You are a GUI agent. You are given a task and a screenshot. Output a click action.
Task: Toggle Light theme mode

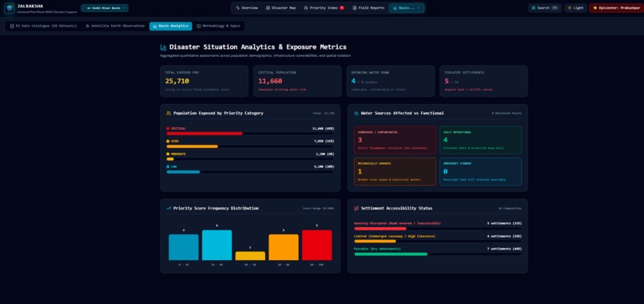575,8
